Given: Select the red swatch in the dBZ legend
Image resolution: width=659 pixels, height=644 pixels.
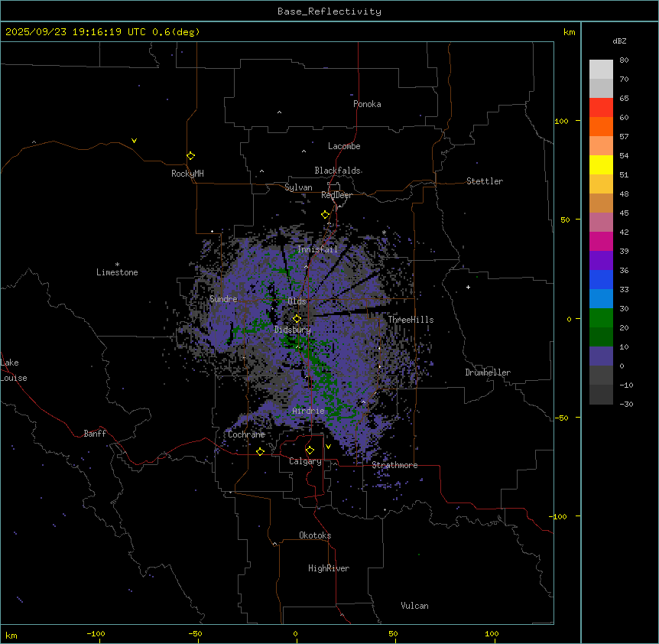Looking at the screenshot, I should [601, 107].
